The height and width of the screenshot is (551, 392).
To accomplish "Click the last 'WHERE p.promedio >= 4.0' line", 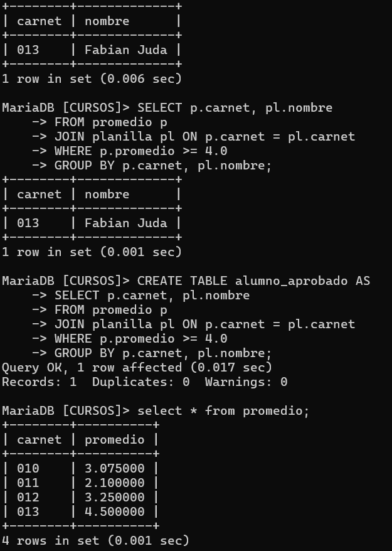I will pos(130,339).
